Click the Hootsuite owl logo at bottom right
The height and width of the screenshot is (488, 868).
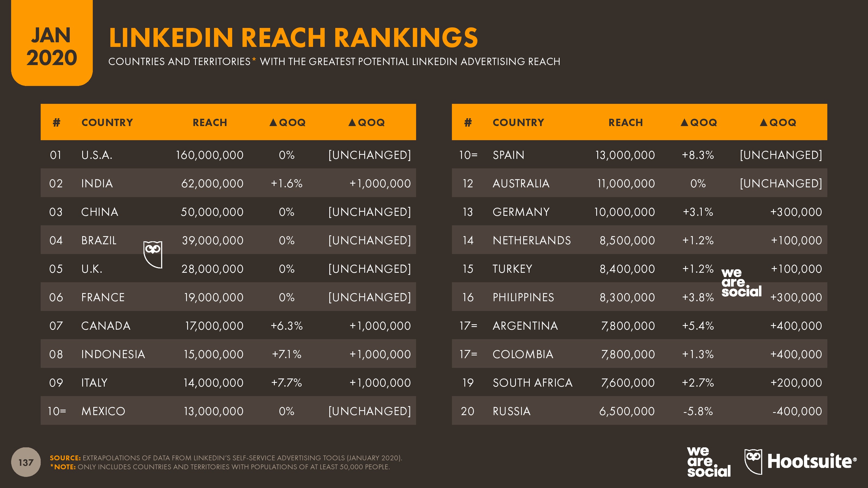tap(753, 461)
